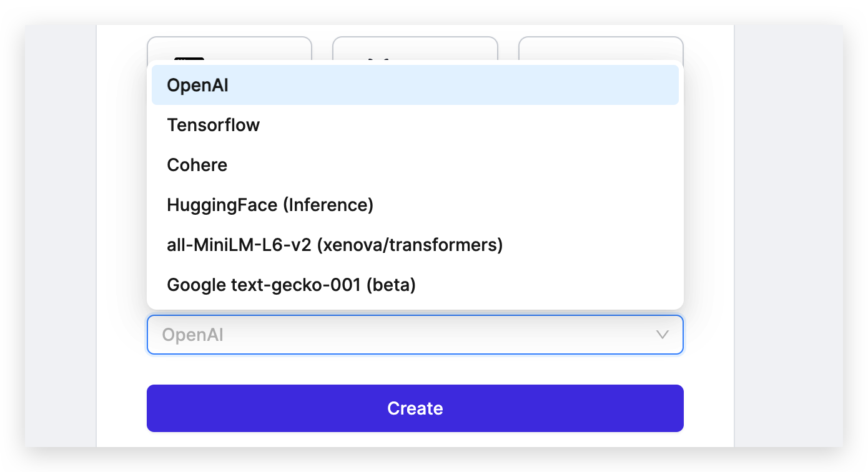Screen dimensions: 868x472
Task: Choose all-MiniLM-L6-v2 (xenova/transformers)
Action: [415, 245]
